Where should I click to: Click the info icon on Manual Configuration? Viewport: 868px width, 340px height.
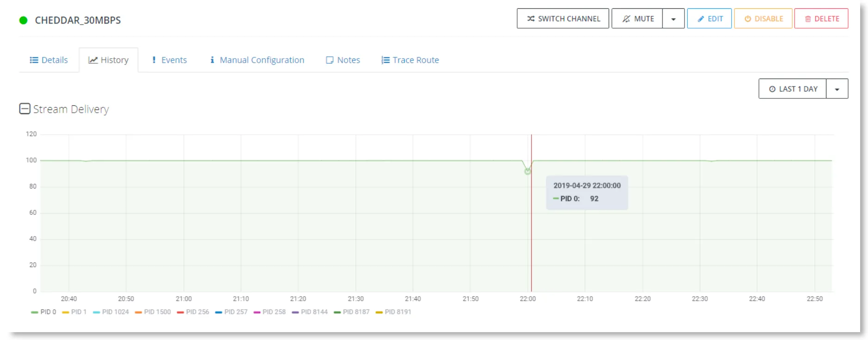click(212, 60)
